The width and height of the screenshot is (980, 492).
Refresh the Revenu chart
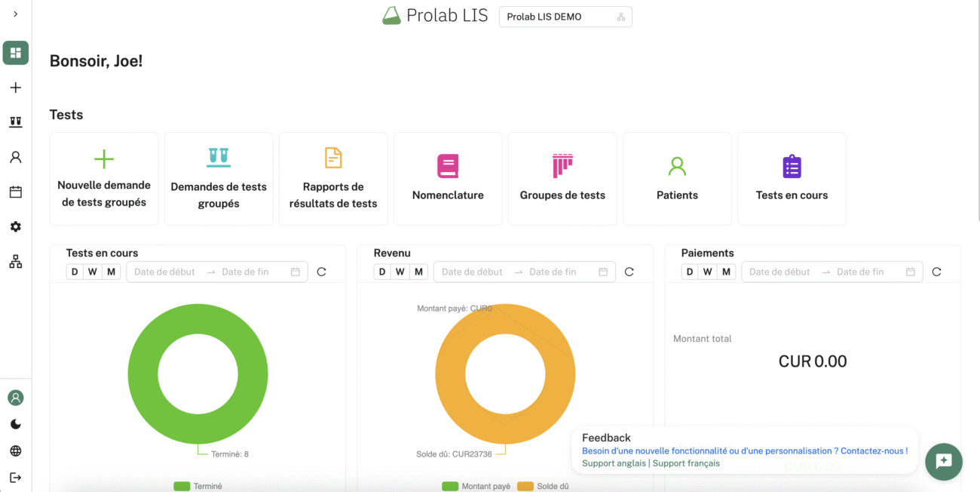point(629,272)
